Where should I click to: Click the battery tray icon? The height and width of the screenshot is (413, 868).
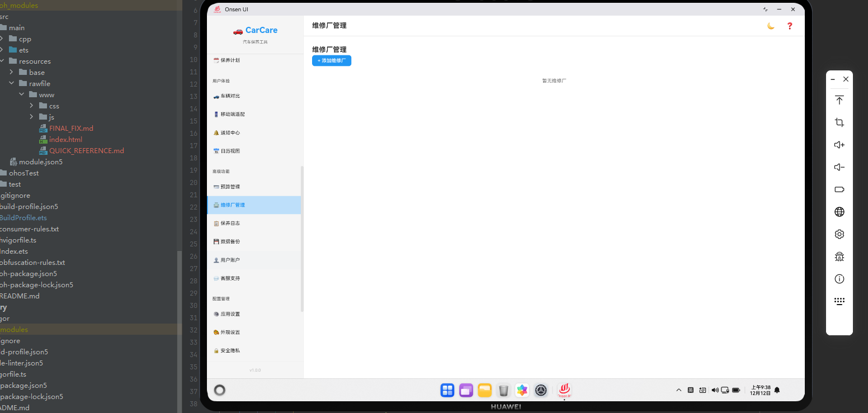pyautogui.click(x=736, y=390)
